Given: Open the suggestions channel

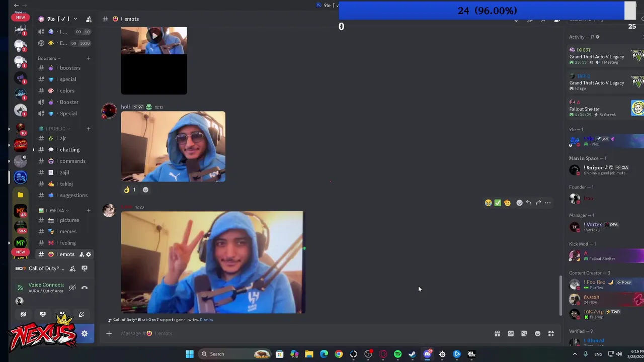Looking at the screenshot, I should [64, 195].
